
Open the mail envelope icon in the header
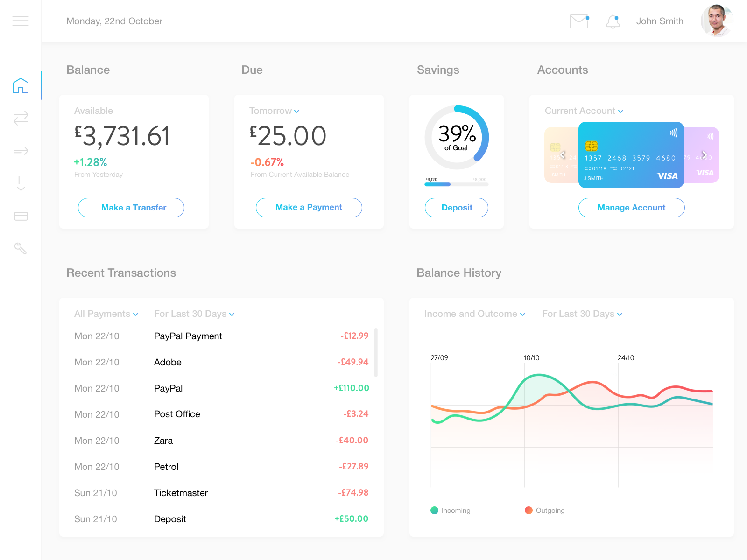[x=578, y=21]
